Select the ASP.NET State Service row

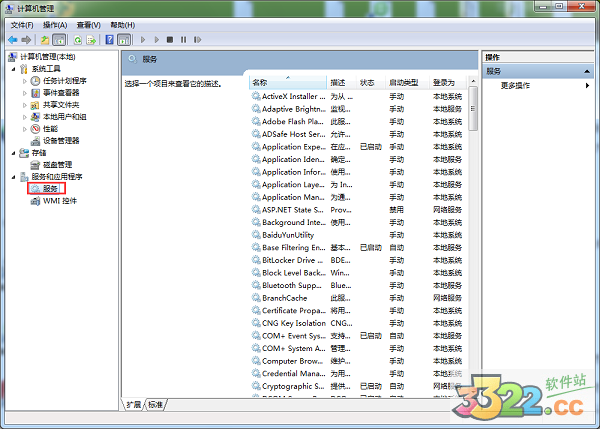pos(358,210)
